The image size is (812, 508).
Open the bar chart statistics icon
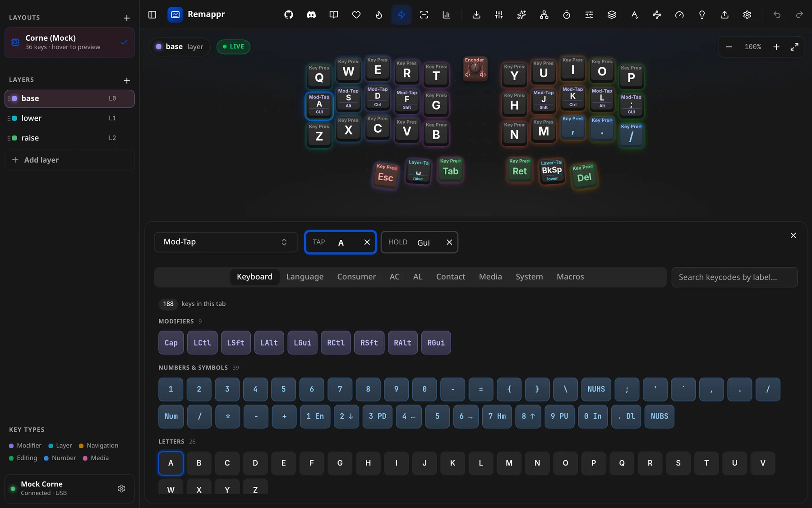pyautogui.click(x=447, y=15)
